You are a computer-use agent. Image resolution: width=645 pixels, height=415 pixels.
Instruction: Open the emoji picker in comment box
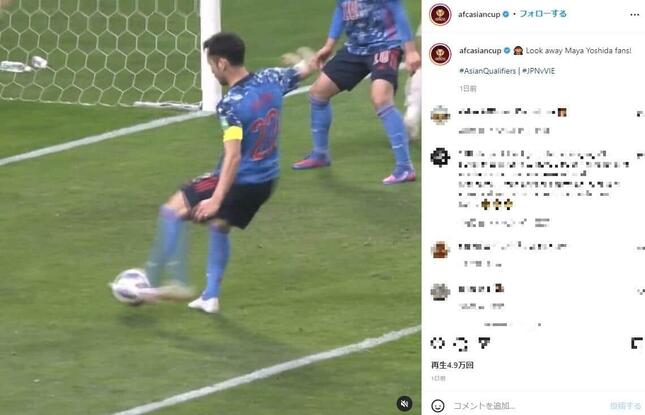[438, 406]
